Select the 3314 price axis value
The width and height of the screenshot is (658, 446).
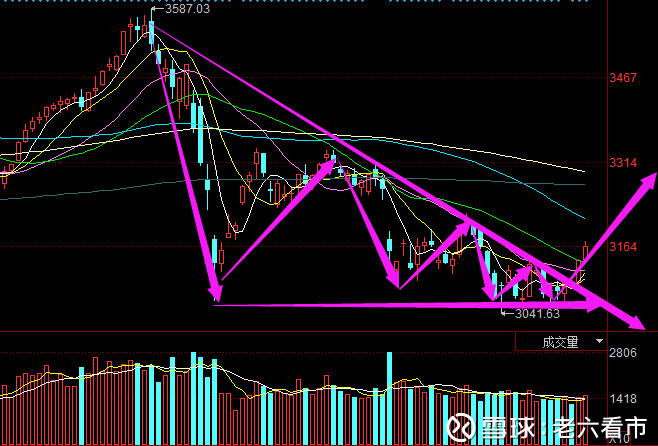coord(623,163)
